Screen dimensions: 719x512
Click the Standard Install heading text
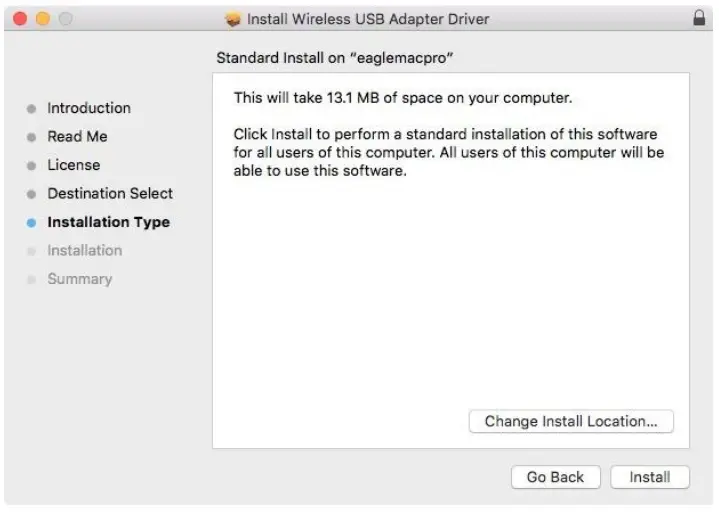point(336,58)
